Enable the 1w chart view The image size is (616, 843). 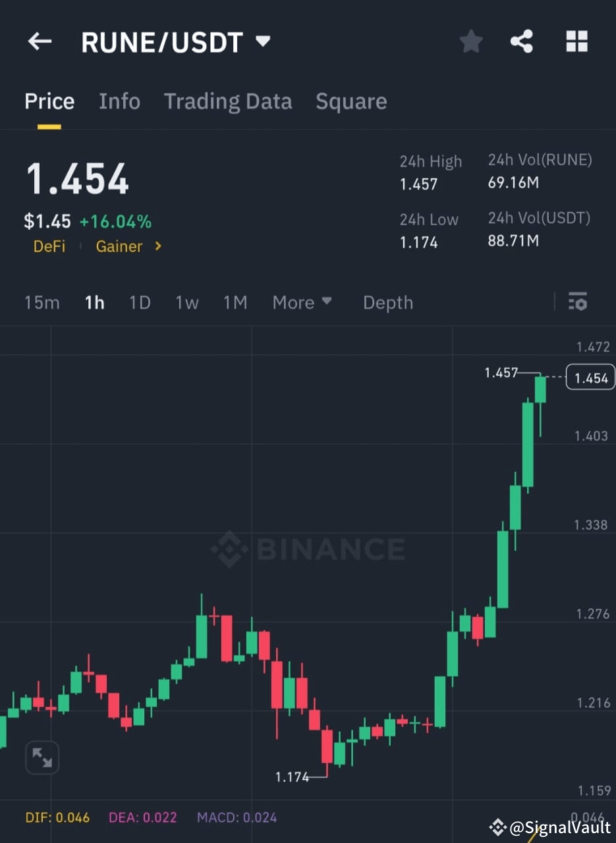point(187,302)
